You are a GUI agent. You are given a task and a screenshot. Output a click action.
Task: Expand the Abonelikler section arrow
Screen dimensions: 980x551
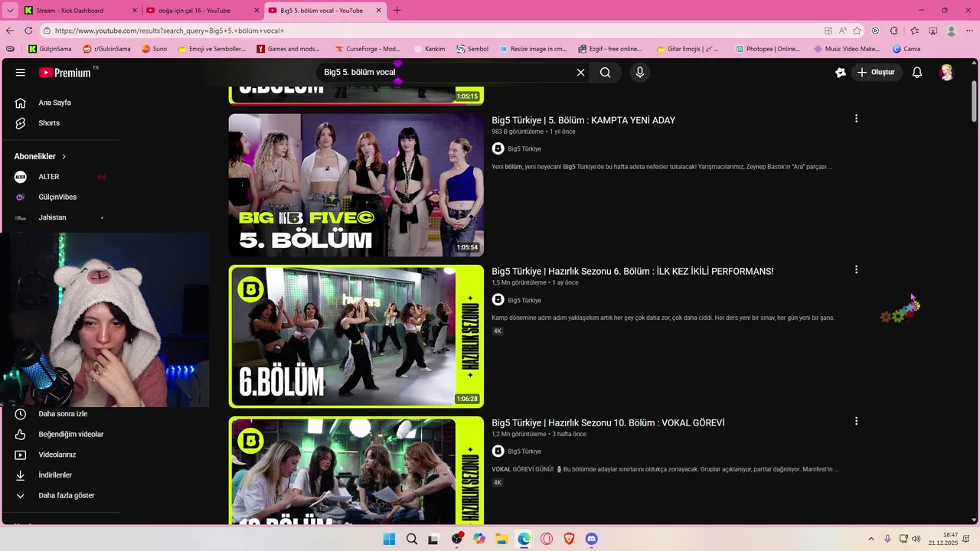click(64, 156)
